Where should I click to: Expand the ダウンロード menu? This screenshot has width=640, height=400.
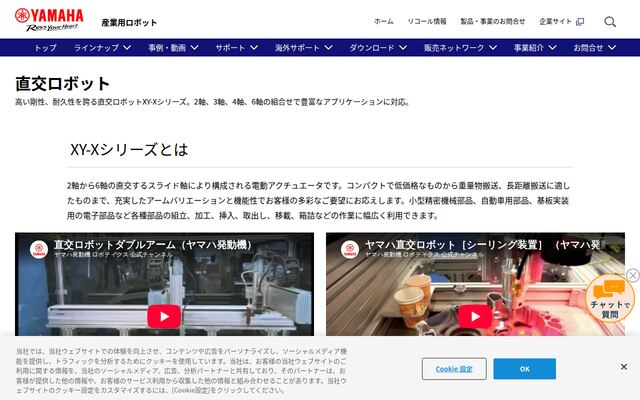pyautogui.click(x=378, y=48)
